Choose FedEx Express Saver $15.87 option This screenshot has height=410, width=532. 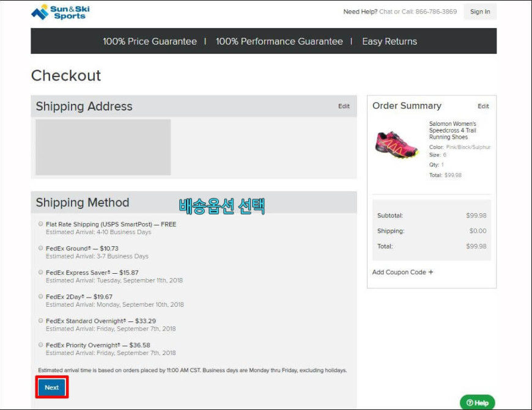coord(41,272)
